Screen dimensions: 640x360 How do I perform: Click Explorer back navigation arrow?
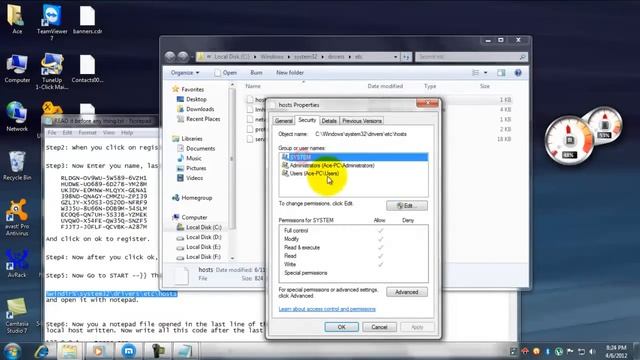click(x=170, y=56)
